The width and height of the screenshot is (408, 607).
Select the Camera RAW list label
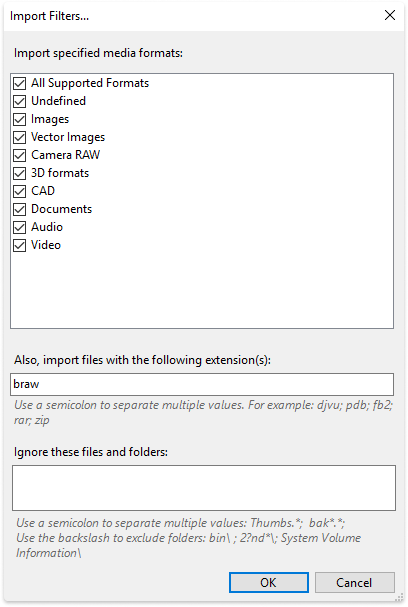coord(65,155)
